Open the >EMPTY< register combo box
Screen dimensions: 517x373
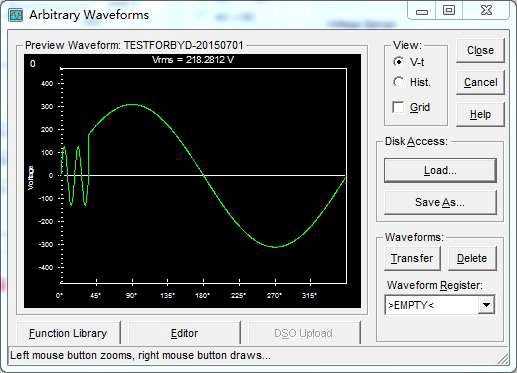(x=440, y=305)
